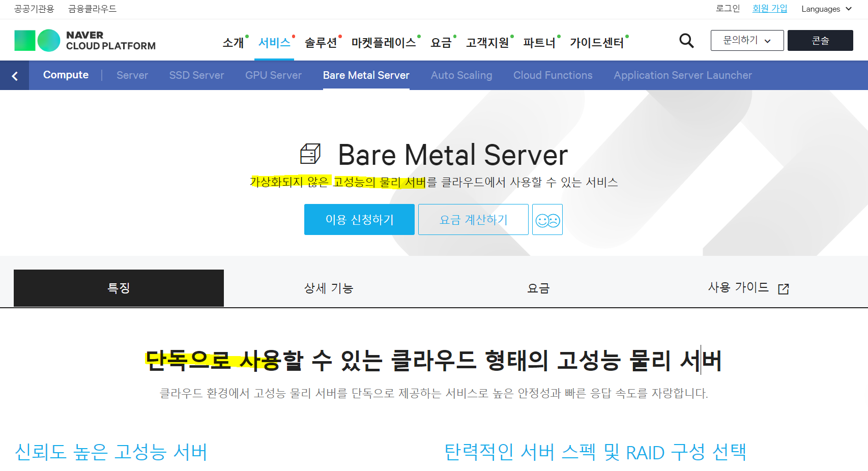The height and width of the screenshot is (471, 868).
Task: Open the 요금 top menu
Action: click(x=441, y=43)
